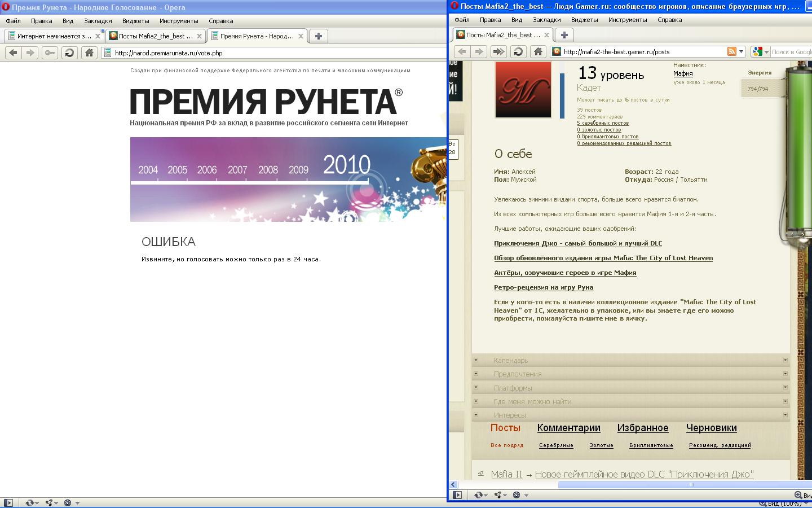The height and width of the screenshot is (508, 812).
Task: Toggle the panel button in left window status bar
Action: [x=8, y=502]
